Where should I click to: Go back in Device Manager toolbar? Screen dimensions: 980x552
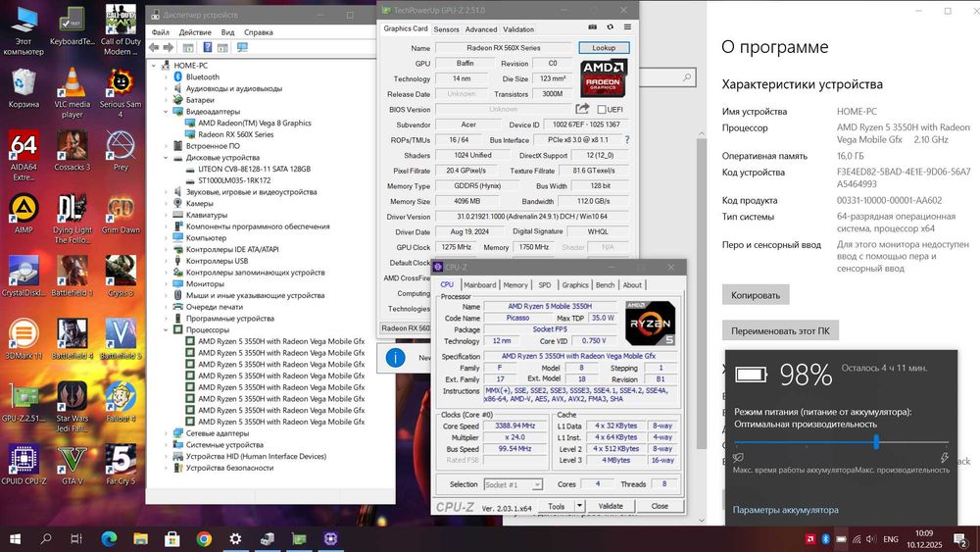coord(154,47)
